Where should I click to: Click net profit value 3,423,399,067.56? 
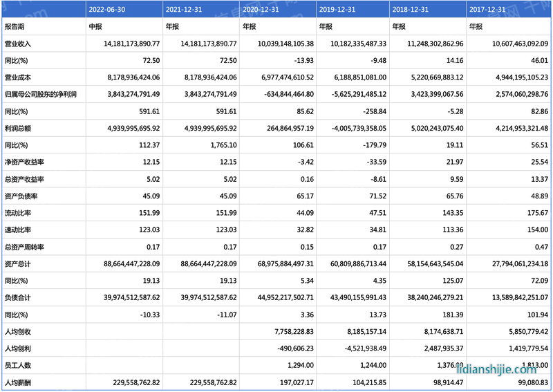click(438, 94)
